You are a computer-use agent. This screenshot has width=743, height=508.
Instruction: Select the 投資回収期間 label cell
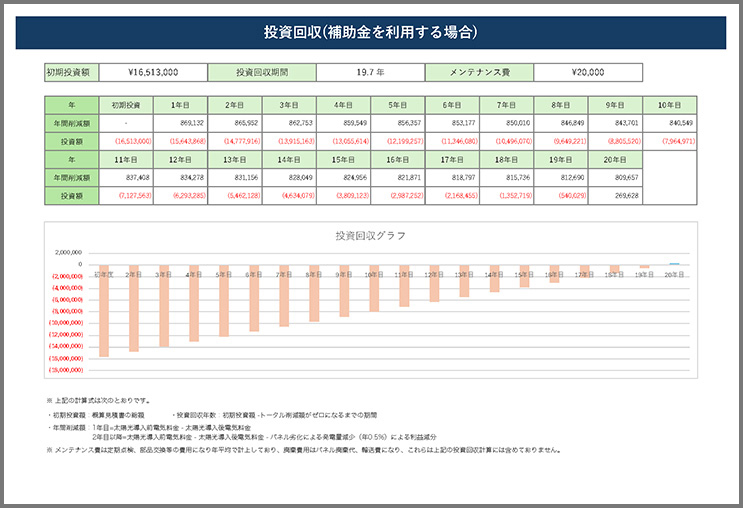(261, 73)
